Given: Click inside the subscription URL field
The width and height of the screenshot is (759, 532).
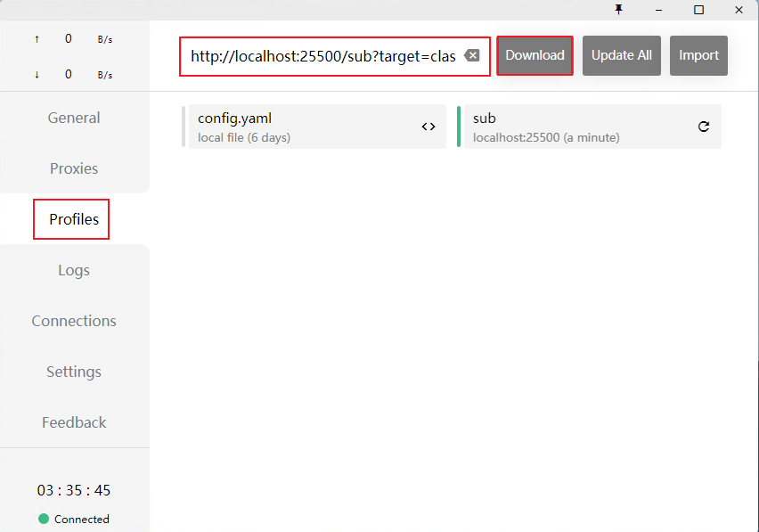Looking at the screenshot, I should [321, 55].
